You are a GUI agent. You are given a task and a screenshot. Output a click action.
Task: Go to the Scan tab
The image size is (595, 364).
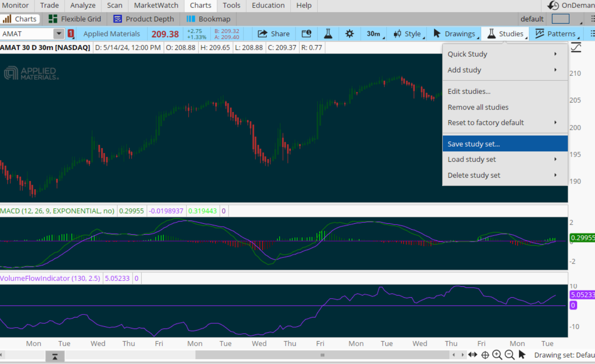(115, 6)
